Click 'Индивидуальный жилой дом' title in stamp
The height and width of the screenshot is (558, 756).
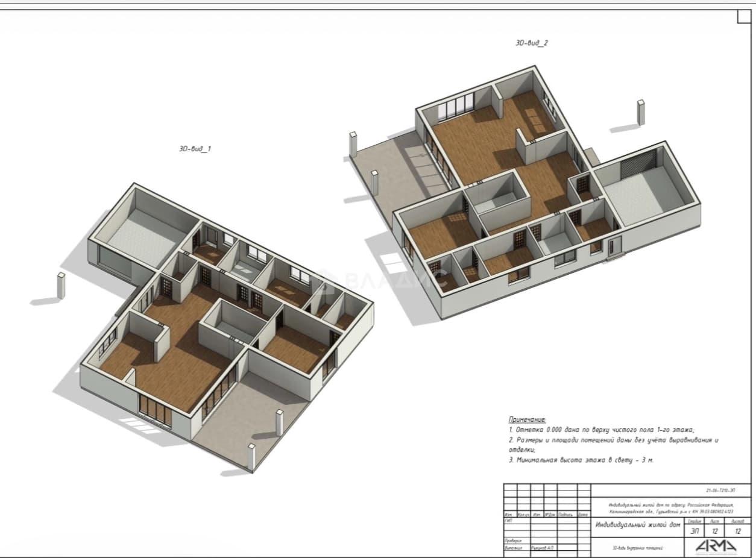(638, 525)
